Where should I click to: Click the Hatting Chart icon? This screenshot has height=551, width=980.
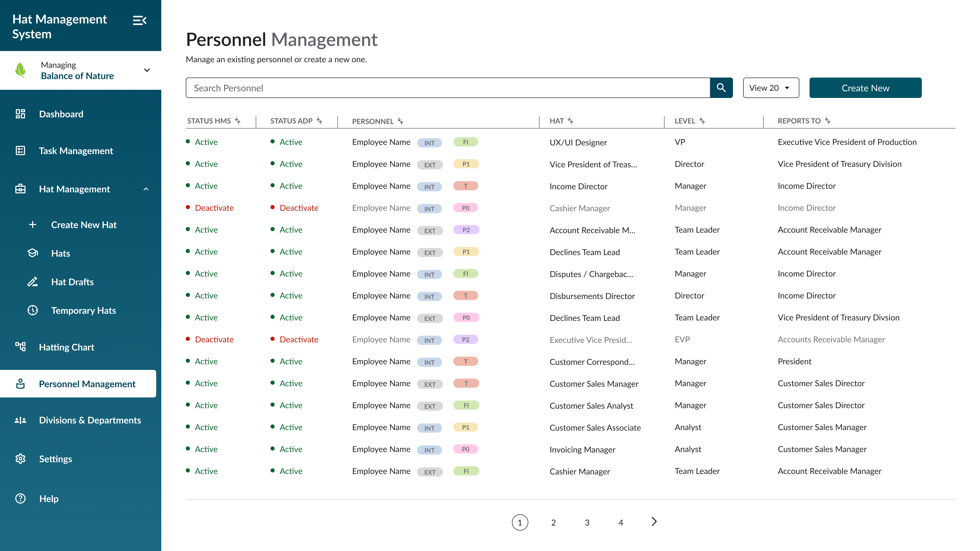[20, 346]
